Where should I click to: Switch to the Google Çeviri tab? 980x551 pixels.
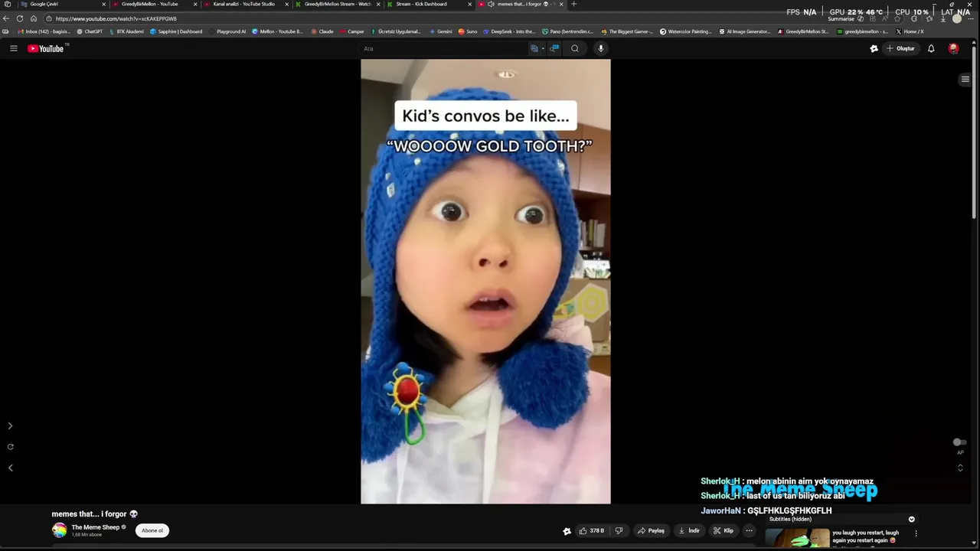61,4
